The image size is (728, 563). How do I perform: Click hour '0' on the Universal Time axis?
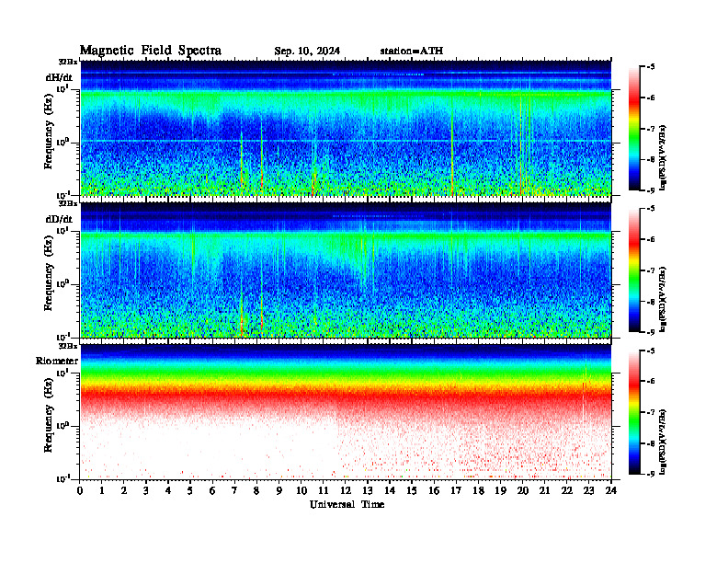tap(80, 490)
